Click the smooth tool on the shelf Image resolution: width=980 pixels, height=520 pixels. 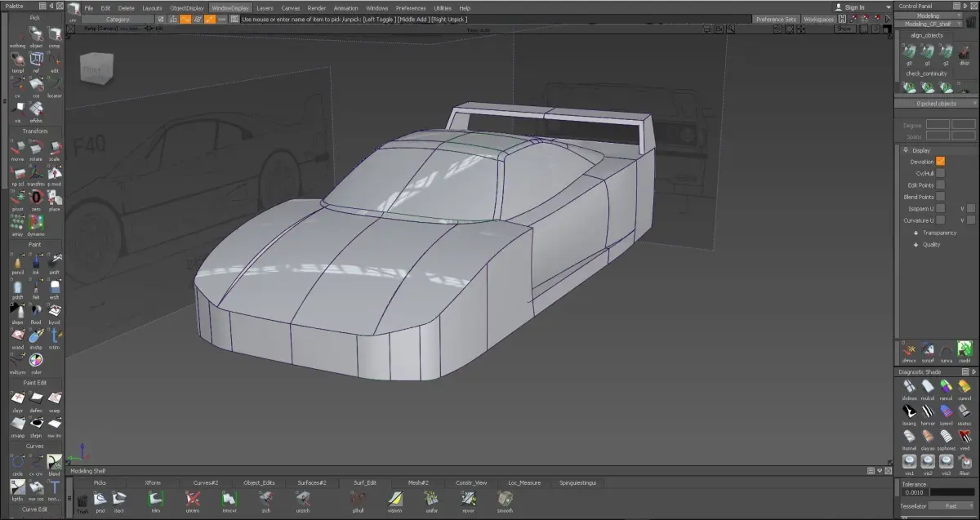click(x=506, y=500)
